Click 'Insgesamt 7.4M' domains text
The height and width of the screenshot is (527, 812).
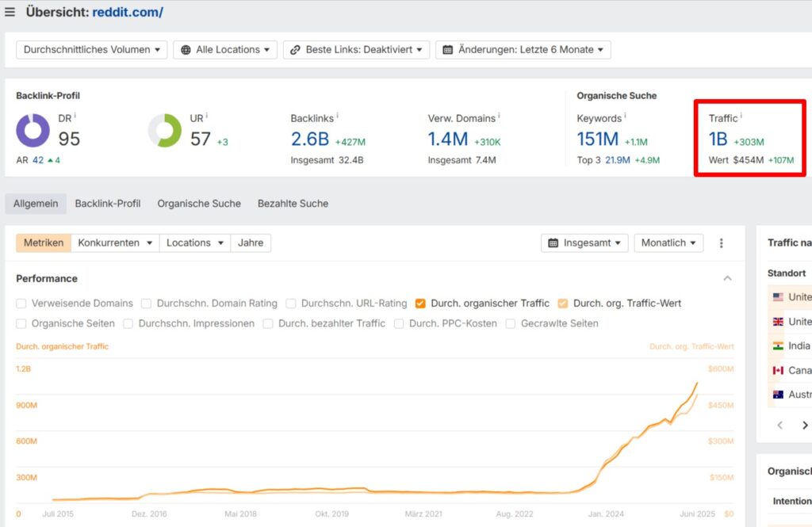(x=462, y=161)
